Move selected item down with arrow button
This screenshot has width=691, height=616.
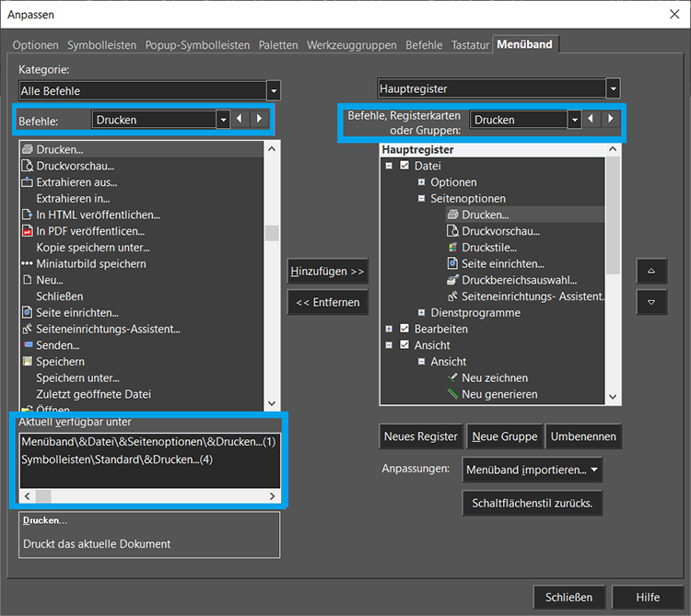pyautogui.click(x=651, y=303)
